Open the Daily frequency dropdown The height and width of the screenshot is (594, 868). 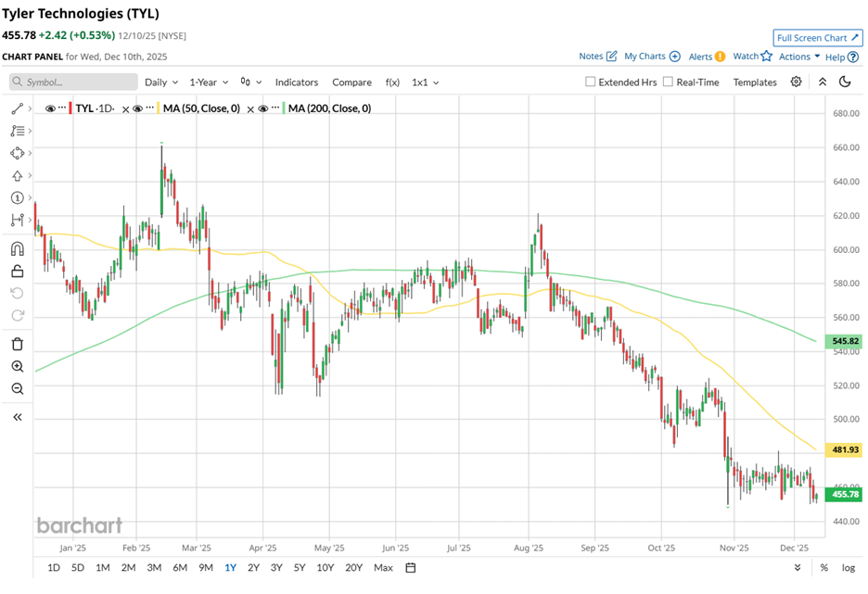[160, 82]
